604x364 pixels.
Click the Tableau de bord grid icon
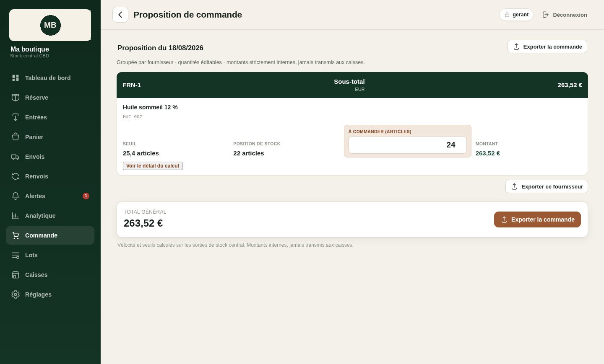[x=16, y=78]
